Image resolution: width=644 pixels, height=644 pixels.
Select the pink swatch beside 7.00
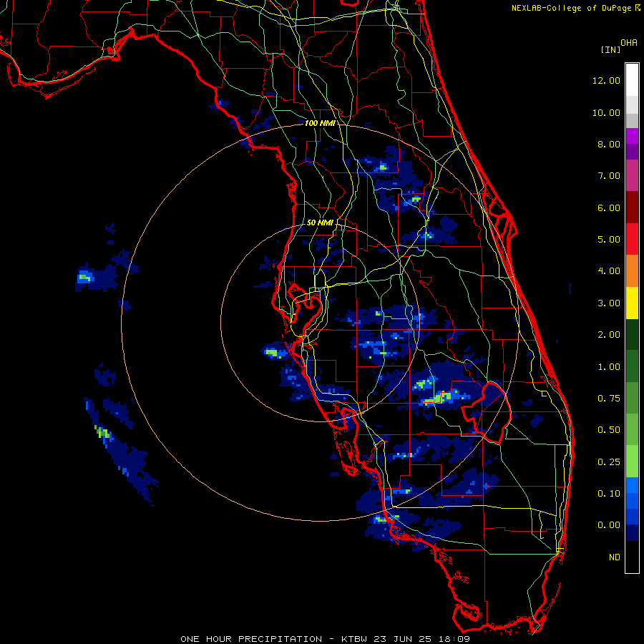632,175
